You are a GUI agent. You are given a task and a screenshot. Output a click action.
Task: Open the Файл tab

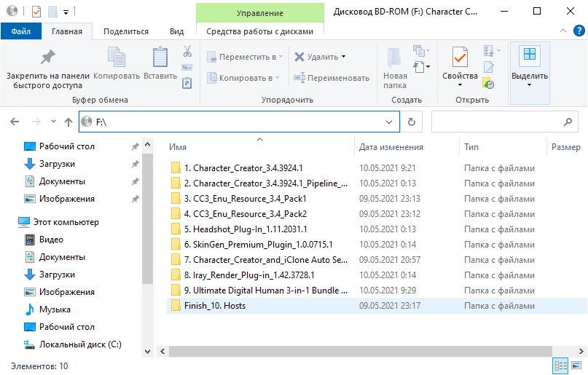20,31
